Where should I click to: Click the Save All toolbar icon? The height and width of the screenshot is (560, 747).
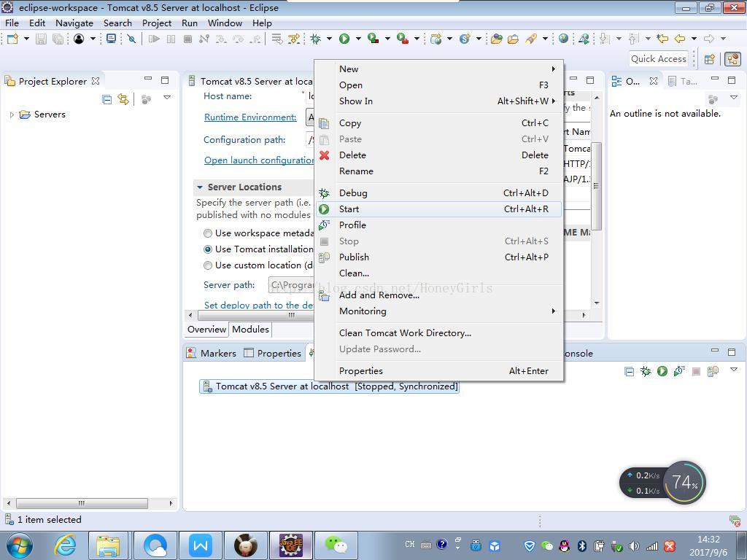pyautogui.click(x=58, y=39)
